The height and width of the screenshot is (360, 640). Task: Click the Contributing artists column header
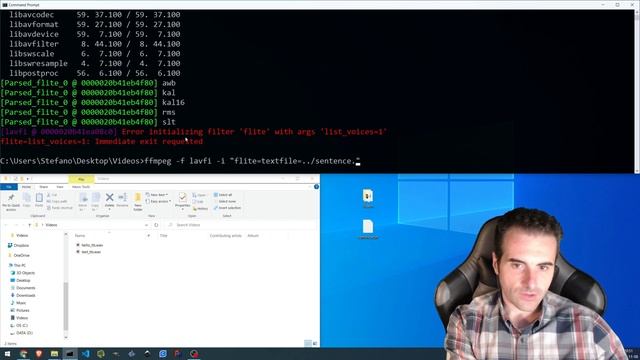pyautogui.click(x=226, y=236)
